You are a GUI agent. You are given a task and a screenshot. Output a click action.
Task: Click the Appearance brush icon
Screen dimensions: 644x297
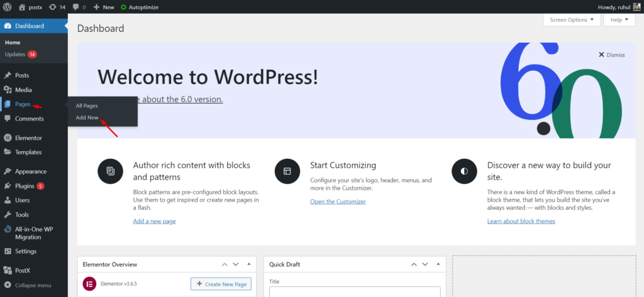click(8, 171)
